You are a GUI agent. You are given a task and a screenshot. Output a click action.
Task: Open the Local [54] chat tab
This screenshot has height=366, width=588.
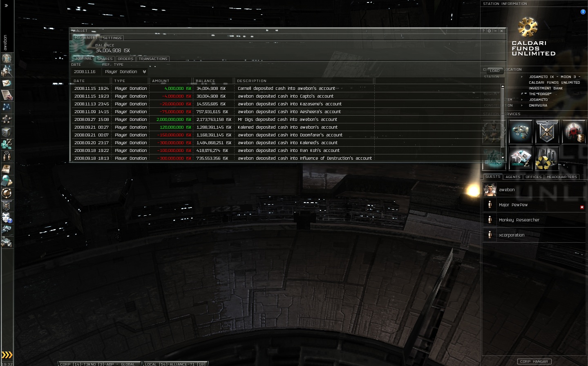[x=175, y=364]
